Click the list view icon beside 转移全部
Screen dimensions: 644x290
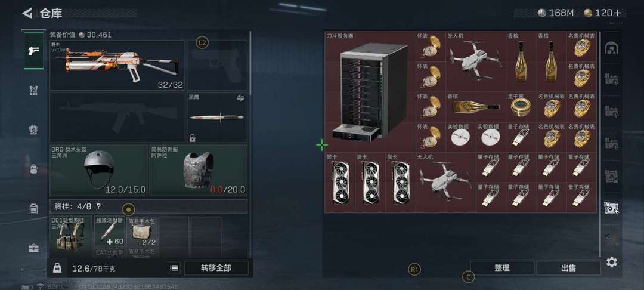tap(174, 268)
